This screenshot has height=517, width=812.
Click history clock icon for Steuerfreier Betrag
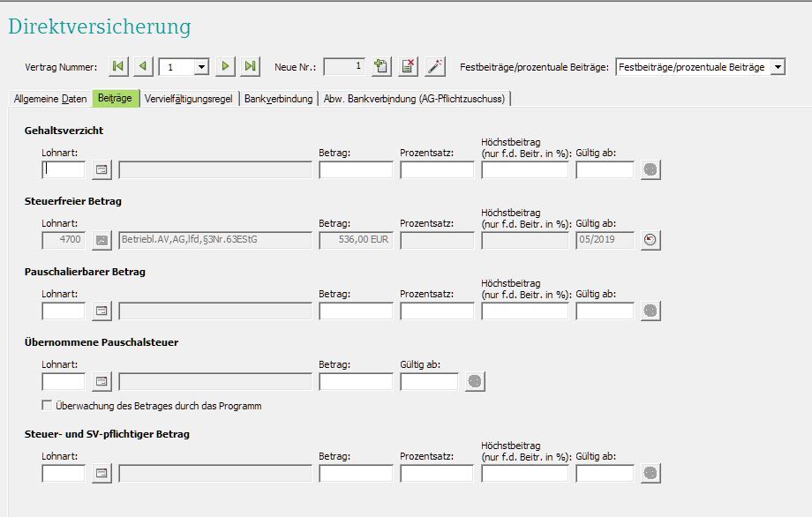[x=650, y=240]
